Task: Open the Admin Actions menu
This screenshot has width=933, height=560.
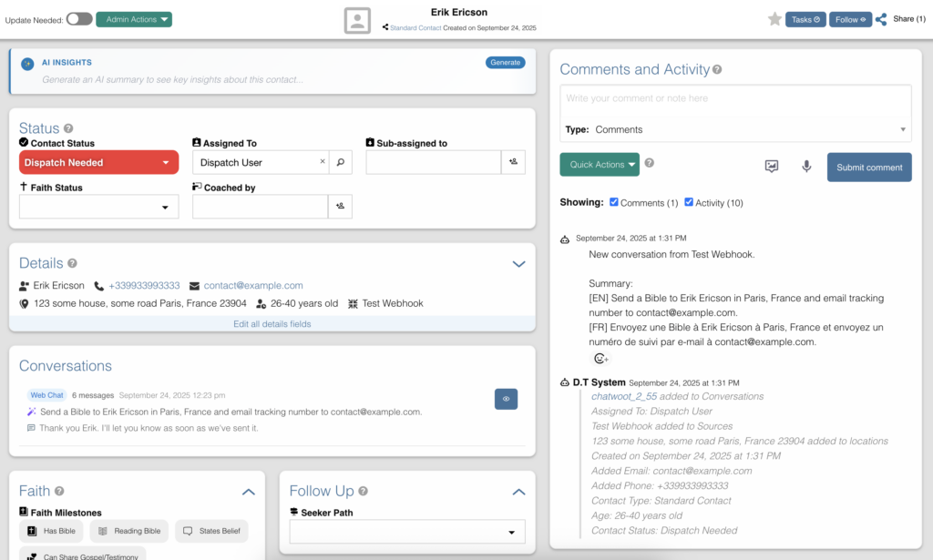Action: coord(133,19)
